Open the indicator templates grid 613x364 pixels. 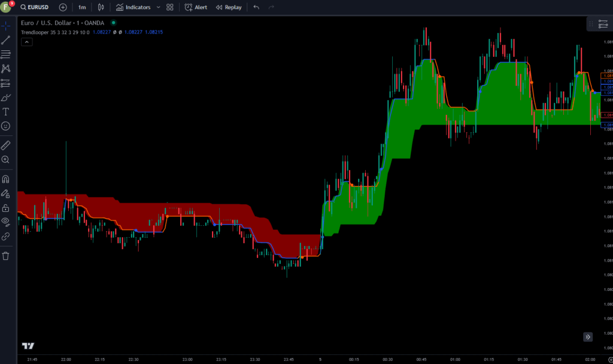coord(169,7)
